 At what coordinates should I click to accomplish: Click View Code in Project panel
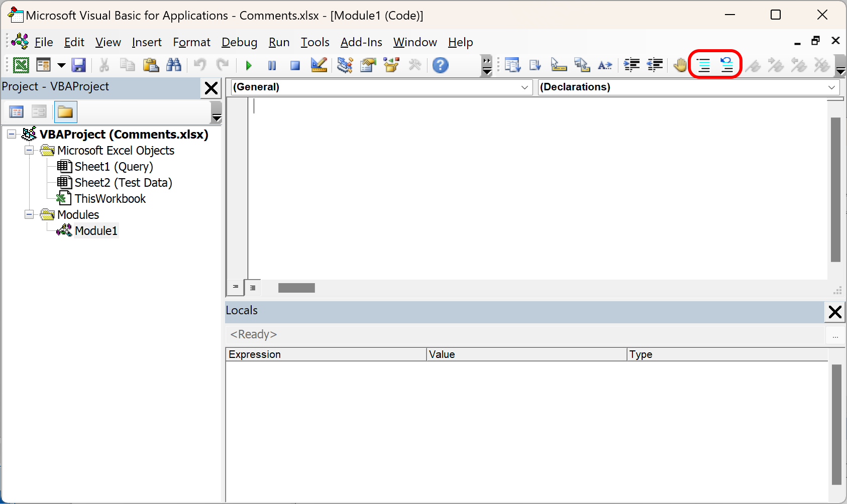tap(17, 111)
